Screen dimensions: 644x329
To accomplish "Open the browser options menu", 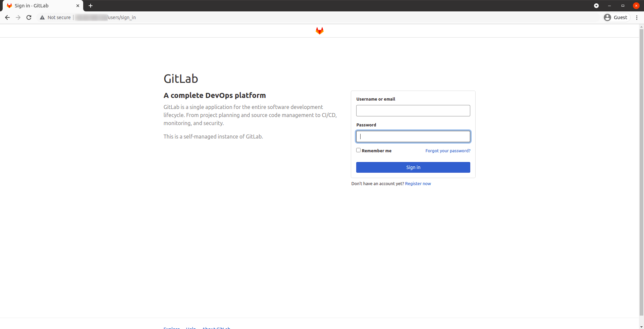I will [x=637, y=17].
